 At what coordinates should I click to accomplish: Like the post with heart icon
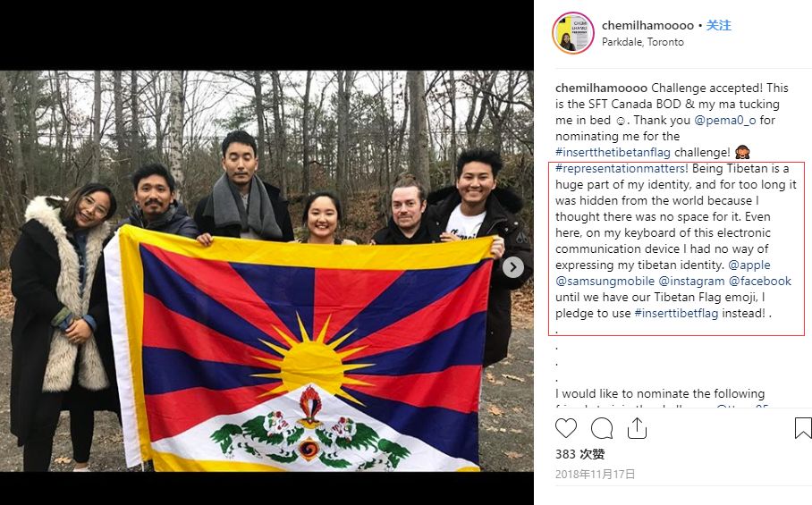click(x=566, y=428)
